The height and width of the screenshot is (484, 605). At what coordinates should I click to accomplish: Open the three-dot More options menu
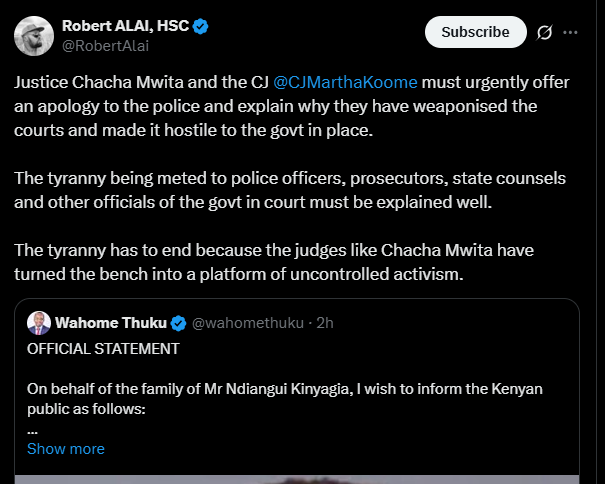click(571, 32)
